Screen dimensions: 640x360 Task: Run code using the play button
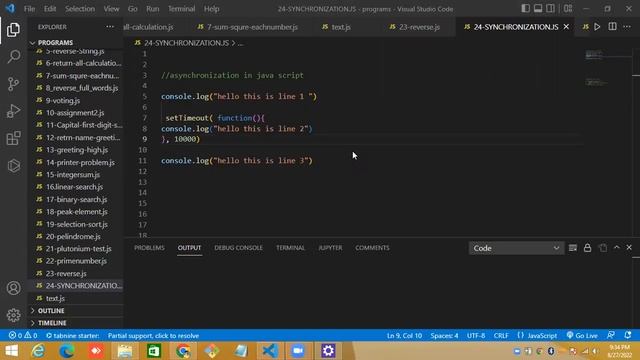(597, 27)
